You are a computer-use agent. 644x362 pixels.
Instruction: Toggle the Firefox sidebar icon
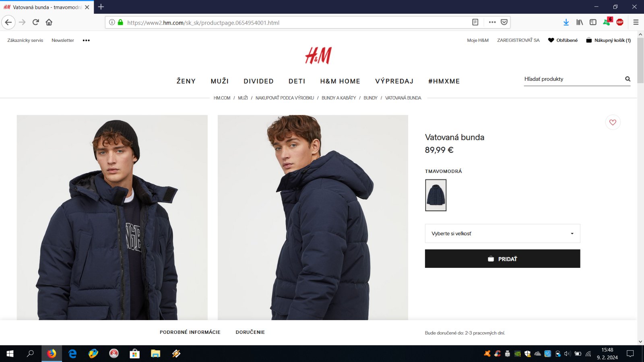[x=593, y=22]
